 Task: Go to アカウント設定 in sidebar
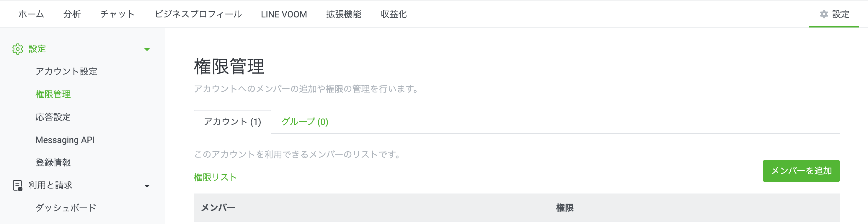tap(66, 72)
